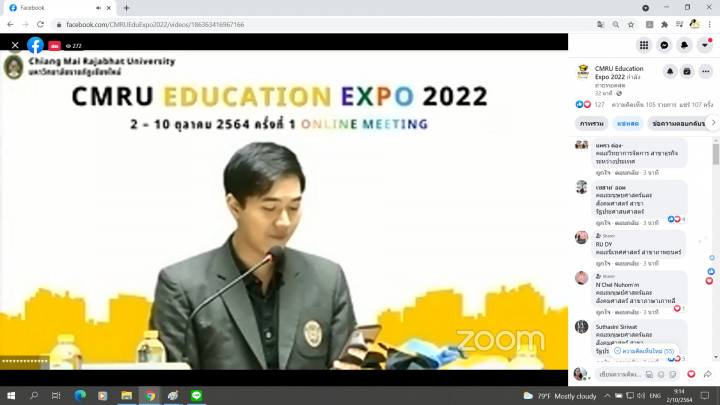Toggle the page notification bell beside CMRU Education Expo

[670, 72]
